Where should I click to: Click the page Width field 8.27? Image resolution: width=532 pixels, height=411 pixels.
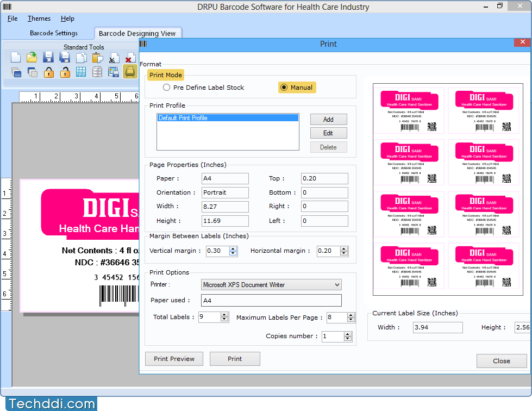pyautogui.click(x=225, y=207)
